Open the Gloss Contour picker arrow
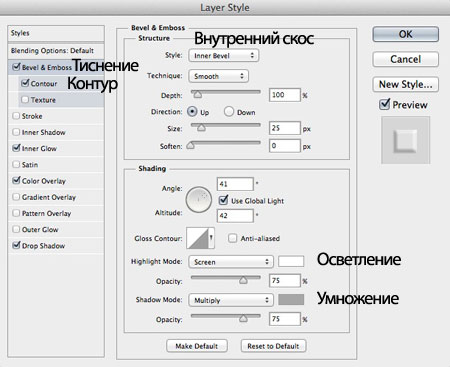450x367 pixels. click(x=211, y=238)
